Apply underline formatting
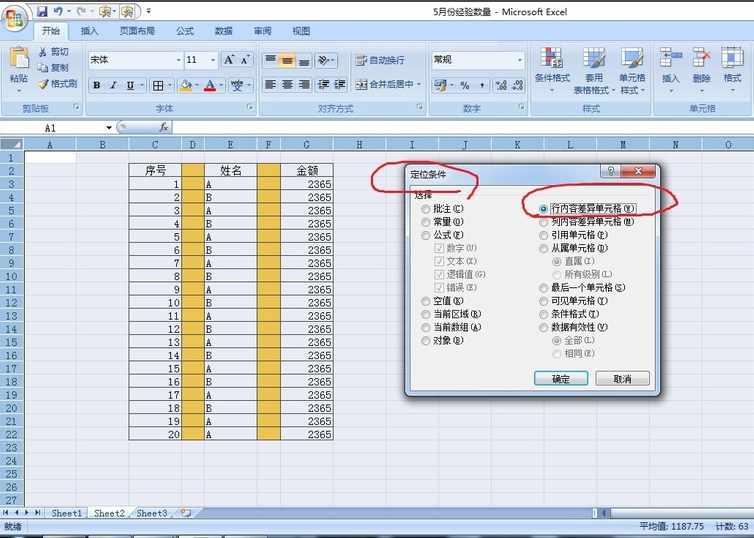This screenshot has width=754, height=538. coord(130,85)
